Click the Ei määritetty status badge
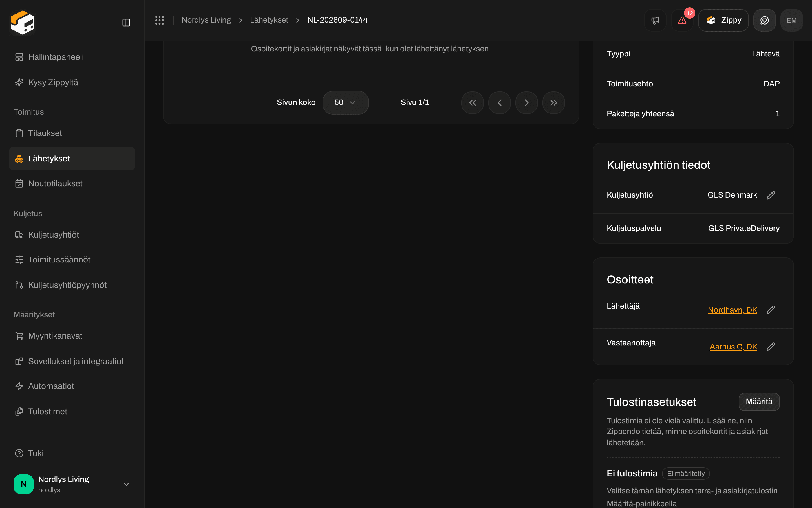The image size is (812, 508). pyautogui.click(x=686, y=473)
